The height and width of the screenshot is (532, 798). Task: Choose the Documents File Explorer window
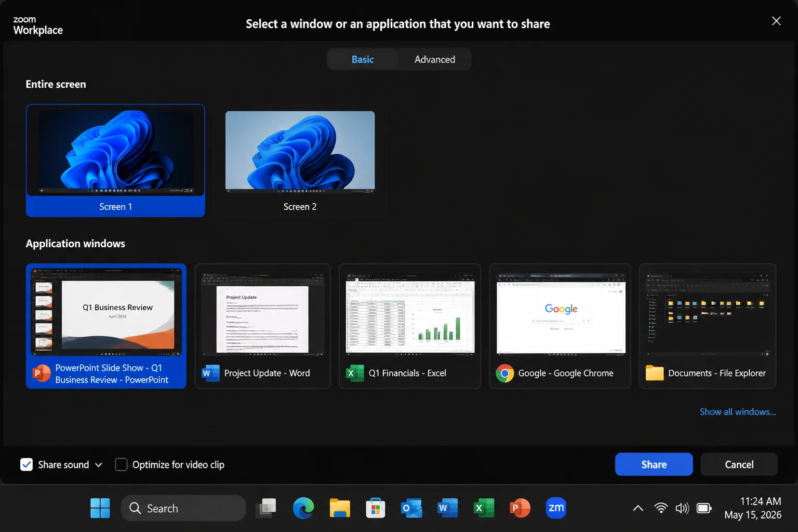[708, 326]
